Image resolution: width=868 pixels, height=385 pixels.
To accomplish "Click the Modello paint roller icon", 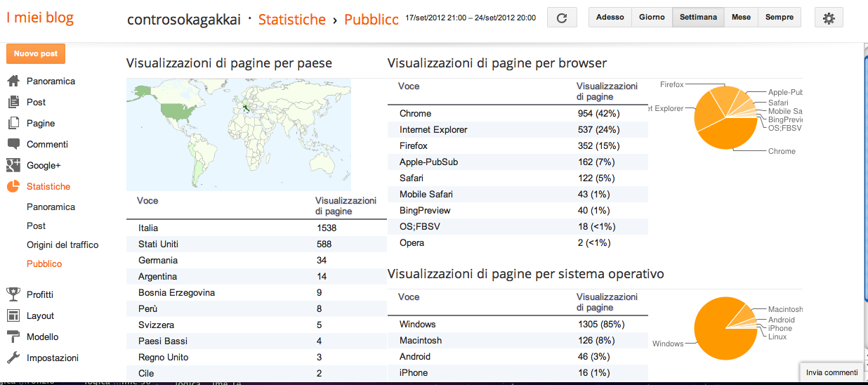I will coord(13,337).
